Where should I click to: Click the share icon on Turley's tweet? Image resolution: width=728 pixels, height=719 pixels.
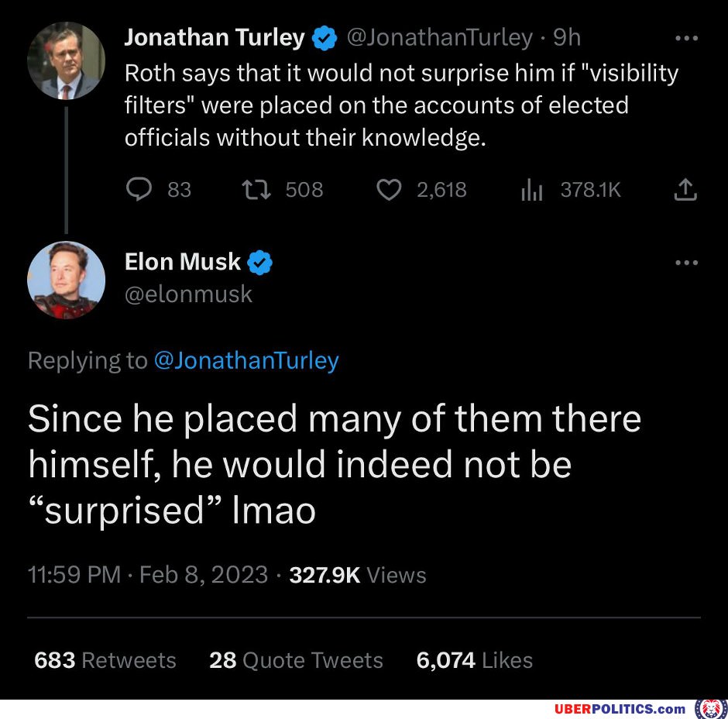[x=685, y=189]
